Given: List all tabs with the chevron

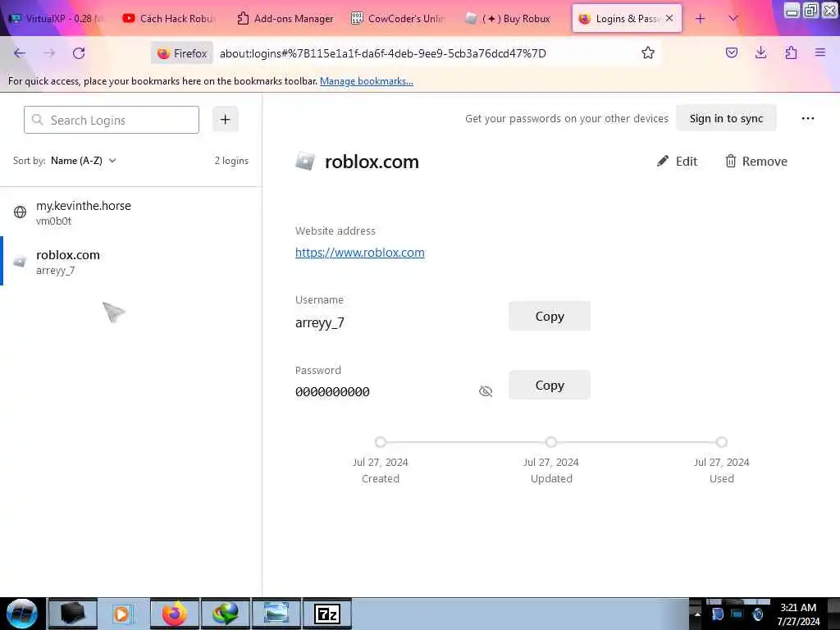Looking at the screenshot, I should pos(733,19).
